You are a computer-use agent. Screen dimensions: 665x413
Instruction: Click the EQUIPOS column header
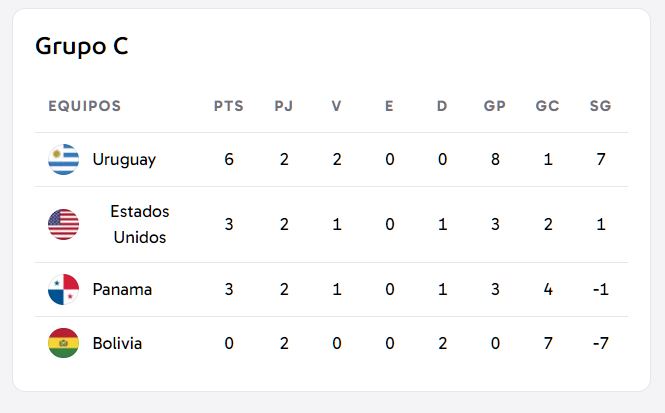[85, 106]
